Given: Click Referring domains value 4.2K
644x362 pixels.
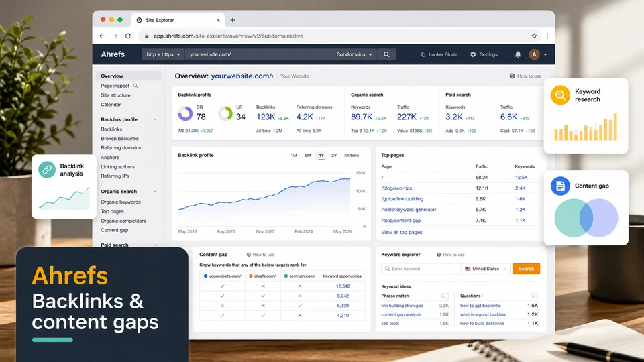Looking at the screenshot, I should click(305, 117).
